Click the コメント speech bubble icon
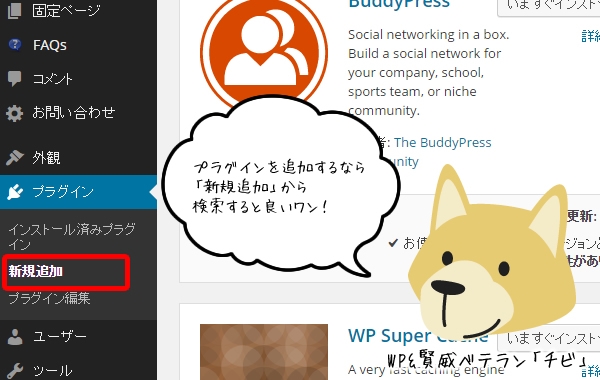The height and width of the screenshot is (380, 600). (15, 78)
